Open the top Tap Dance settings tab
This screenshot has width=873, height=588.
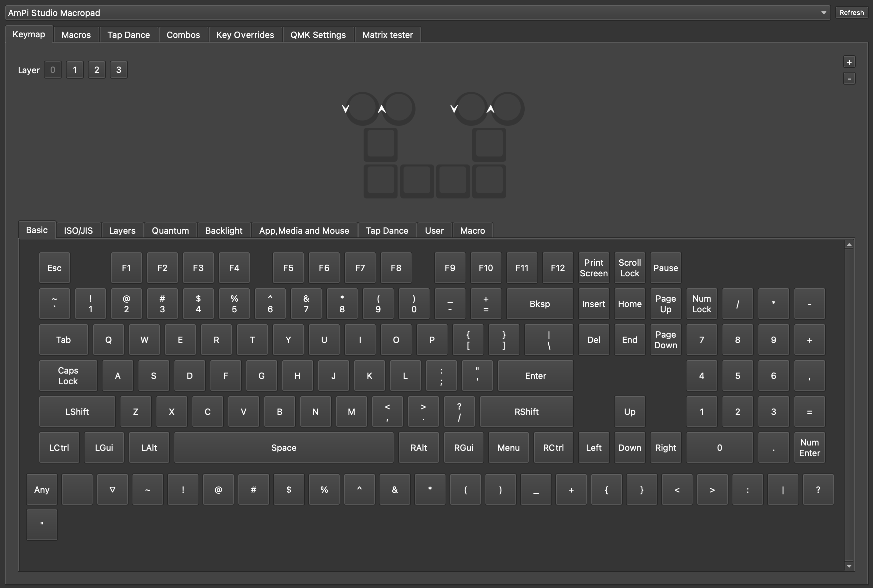click(x=129, y=35)
